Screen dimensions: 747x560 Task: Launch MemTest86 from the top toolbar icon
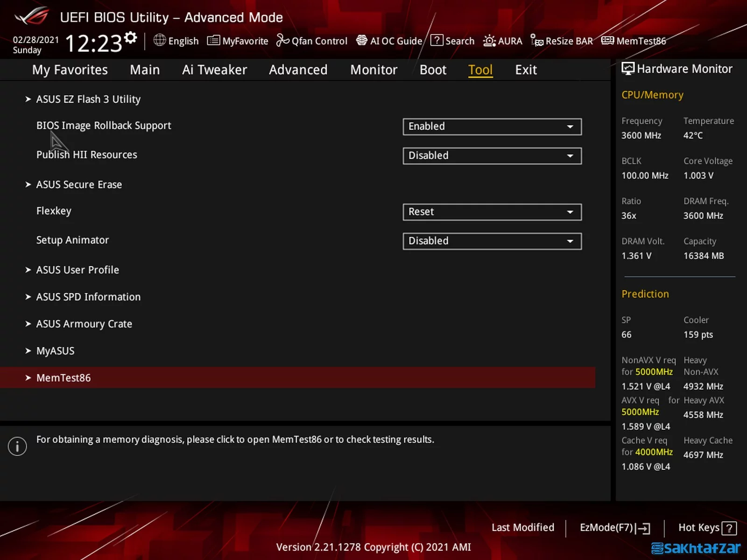tap(607, 40)
